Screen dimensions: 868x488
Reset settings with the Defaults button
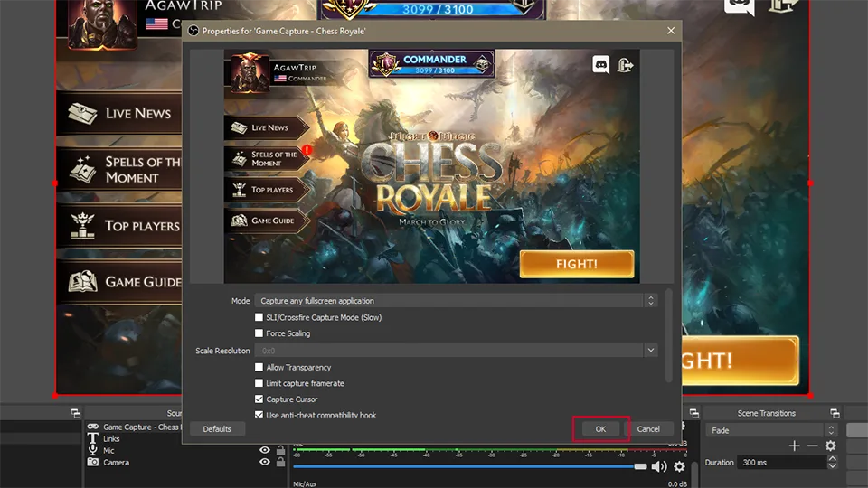pyautogui.click(x=217, y=428)
